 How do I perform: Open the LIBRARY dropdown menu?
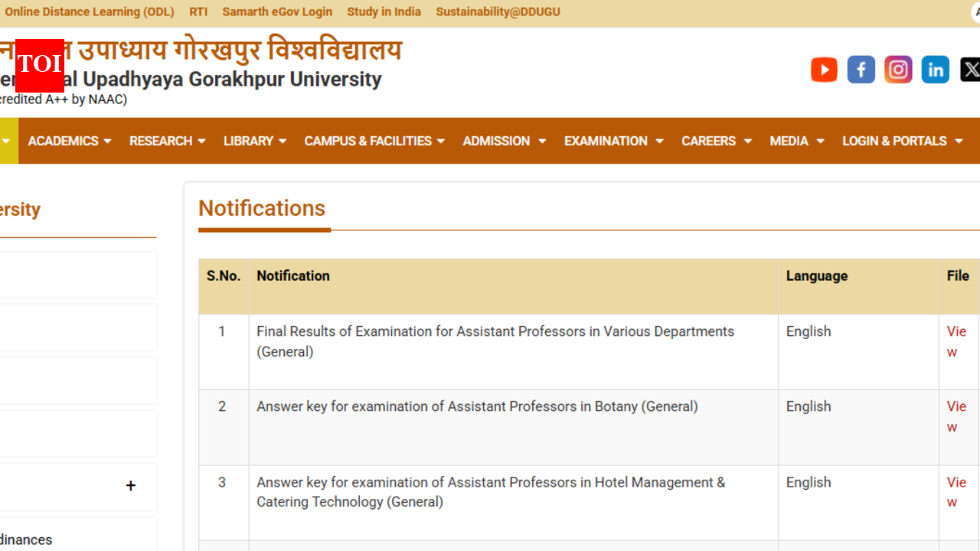point(255,141)
